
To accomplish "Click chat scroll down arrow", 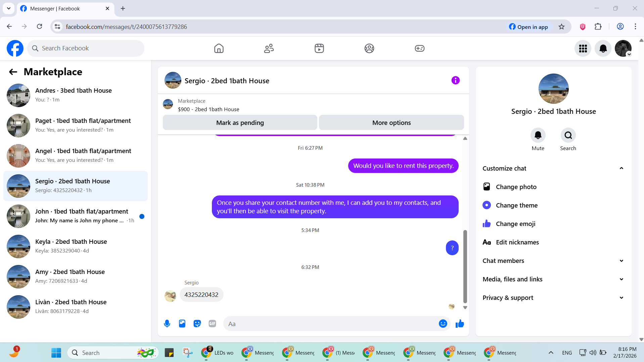I will pos(465,307).
